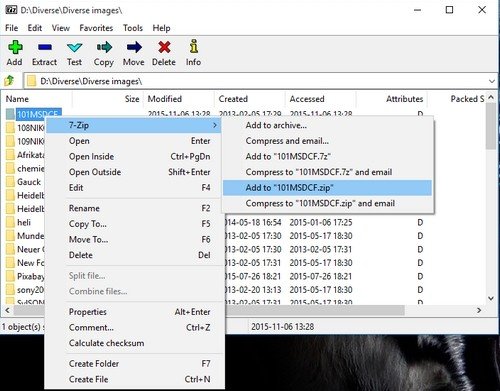500x391 pixels.
Task: Open the Favorites menu
Action: coord(96,28)
